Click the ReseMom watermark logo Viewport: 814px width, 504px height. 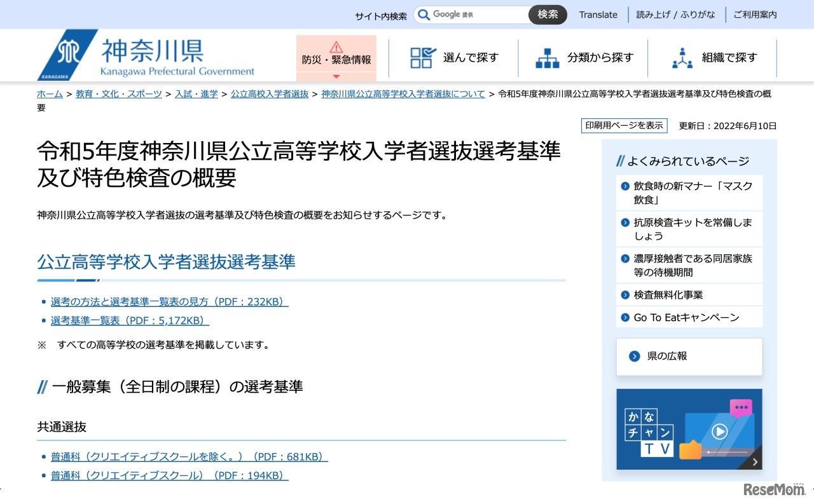(x=773, y=489)
